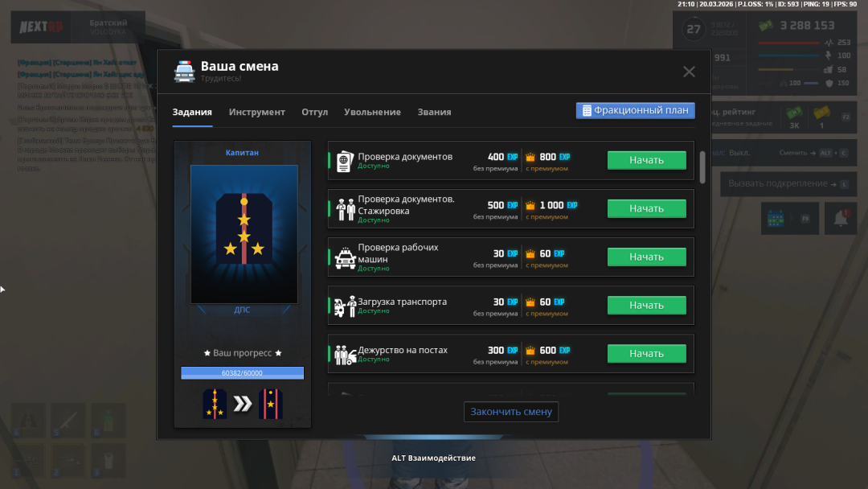Select the Увольнение tab
The height and width of the screenshot is (489, 868).
pos(372,112)
